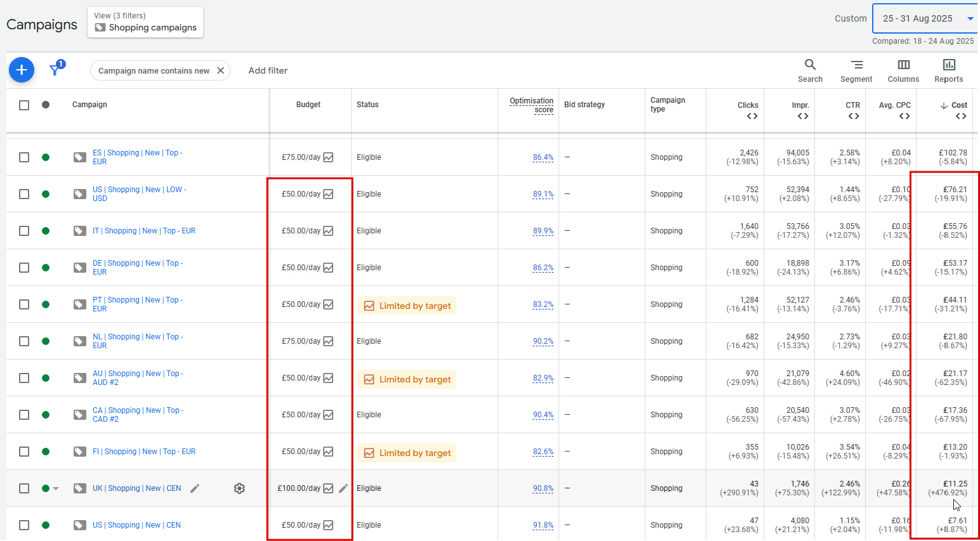Expand CTR column comparison arrows
This screenshot has height=541, width=980.
click(x=854, y=116)
